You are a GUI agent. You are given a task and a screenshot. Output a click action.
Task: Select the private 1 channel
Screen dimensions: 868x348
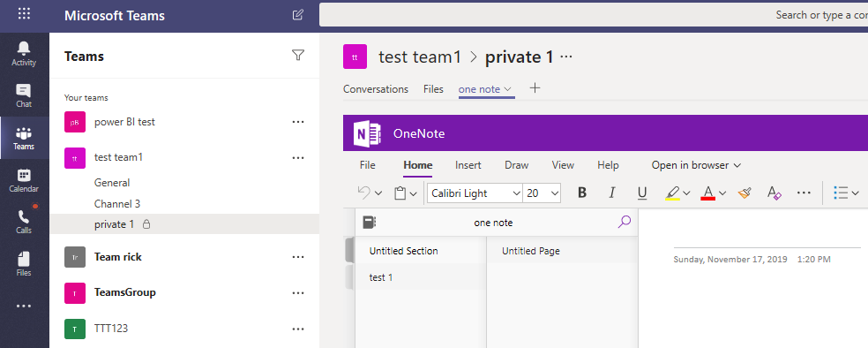184,224
